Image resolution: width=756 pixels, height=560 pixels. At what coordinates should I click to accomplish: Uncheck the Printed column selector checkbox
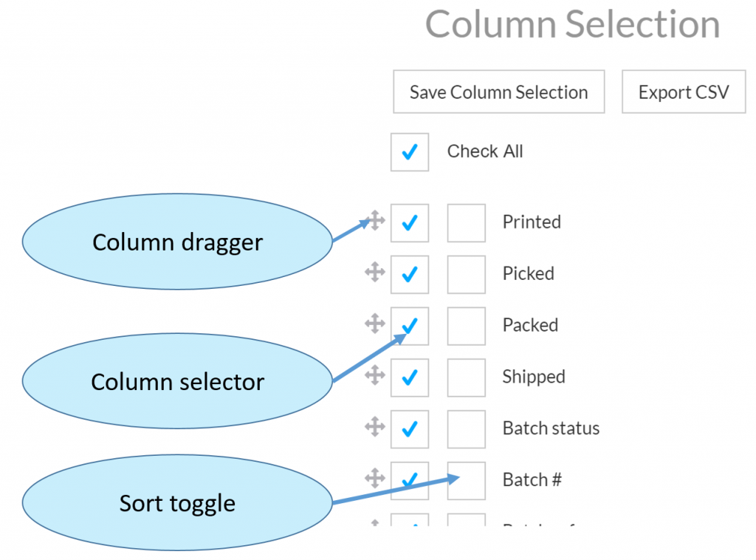pyautogui.click(x=410, y=223)
